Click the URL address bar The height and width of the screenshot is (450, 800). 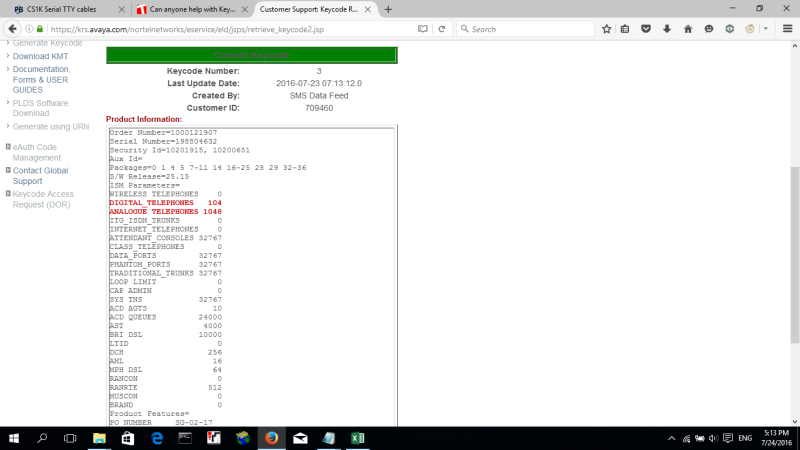[232, 29]
